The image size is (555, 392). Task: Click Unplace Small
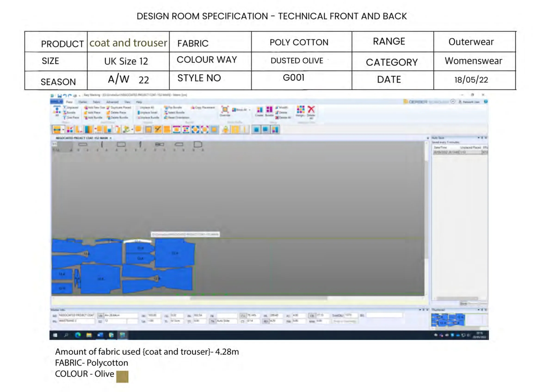click(x=148, y=112)
